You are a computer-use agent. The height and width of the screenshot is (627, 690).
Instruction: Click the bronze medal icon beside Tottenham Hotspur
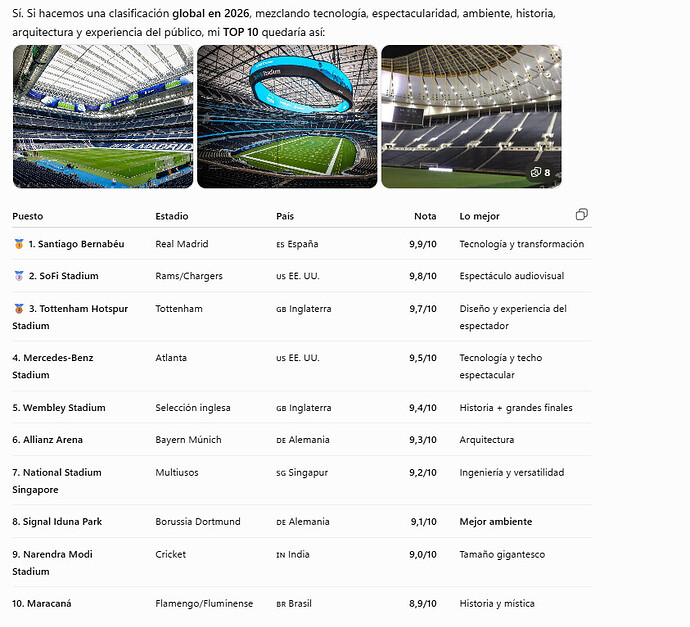click(x=19, y=309)
